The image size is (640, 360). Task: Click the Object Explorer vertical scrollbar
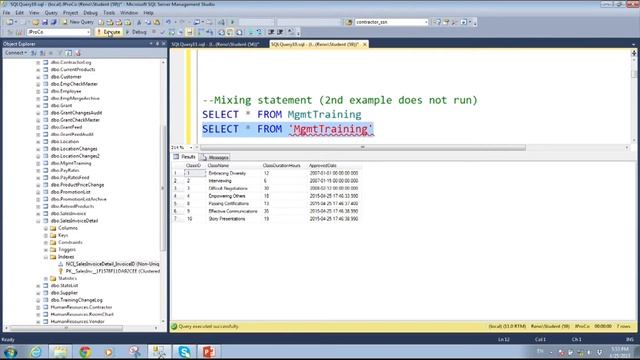(163, 188)
